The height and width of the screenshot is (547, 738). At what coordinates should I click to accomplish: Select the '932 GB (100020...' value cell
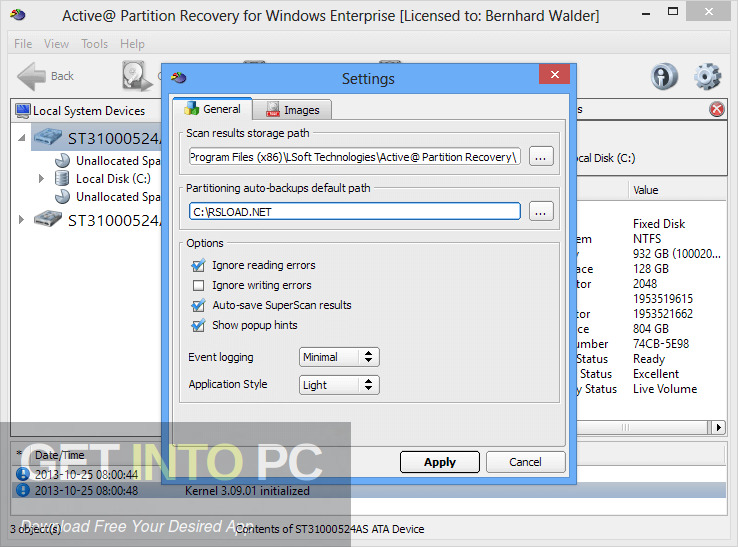(677, 254)
